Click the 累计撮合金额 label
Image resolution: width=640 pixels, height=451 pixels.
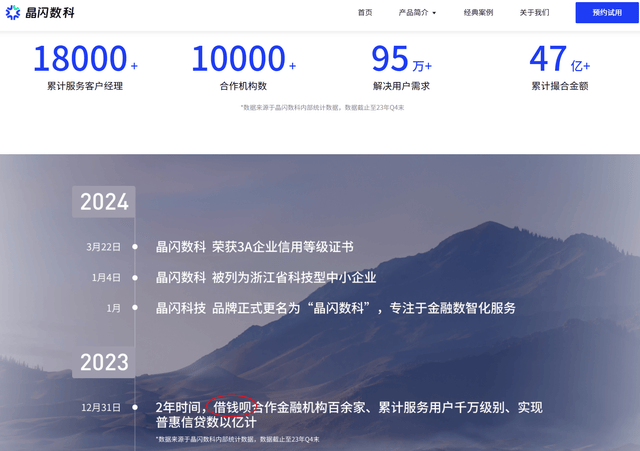point(560,86)
